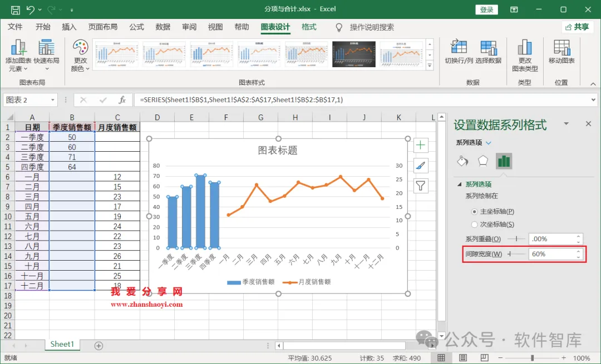Open the 快速布局 gallery
601x364 pixels.
[x=46, y=56]
